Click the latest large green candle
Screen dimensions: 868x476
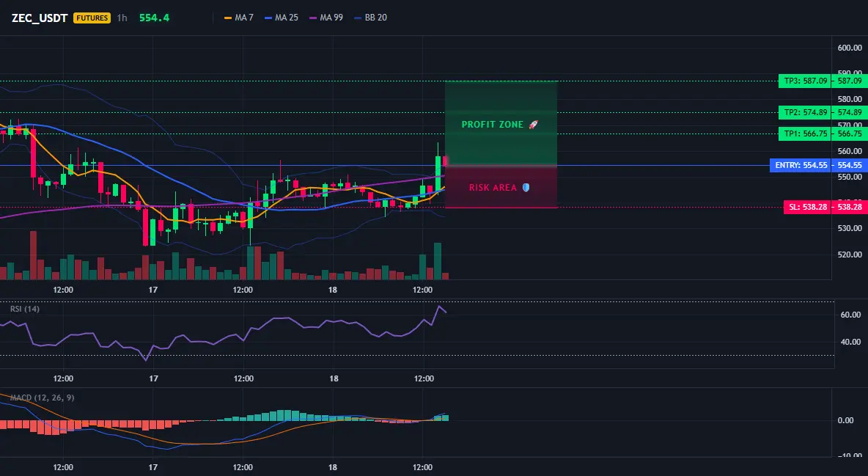pos(438,173)
